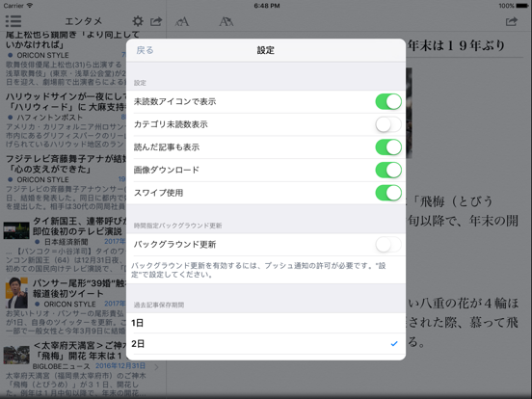Toggle スワイプ使用 switch
This screenshot has height=399, width=532.
(x=388, y=193)
